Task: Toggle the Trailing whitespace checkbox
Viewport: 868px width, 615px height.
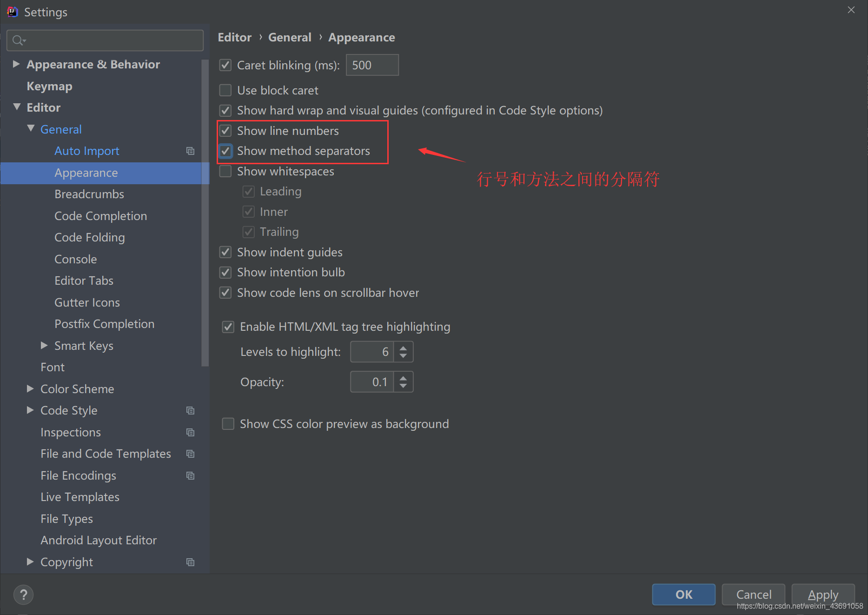Action: (249, 232)
